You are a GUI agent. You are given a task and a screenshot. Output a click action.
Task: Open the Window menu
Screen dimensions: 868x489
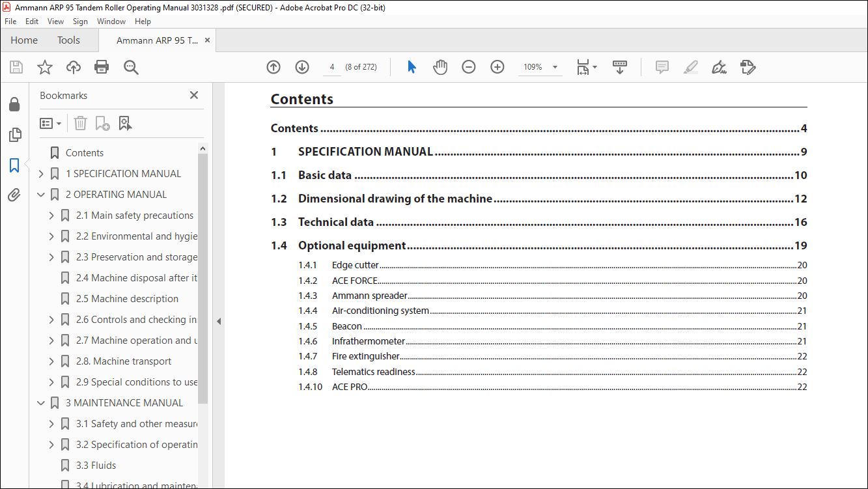(x=111, y=21)
